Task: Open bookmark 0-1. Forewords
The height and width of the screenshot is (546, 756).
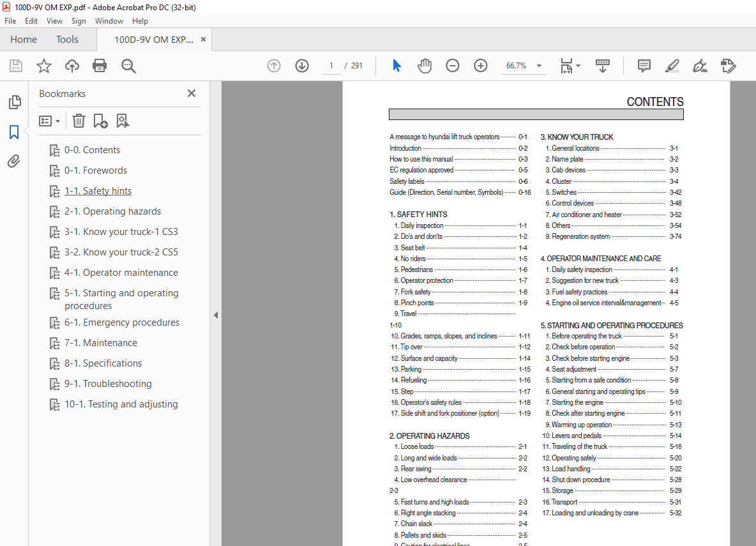Action: (x=96, y=171)
